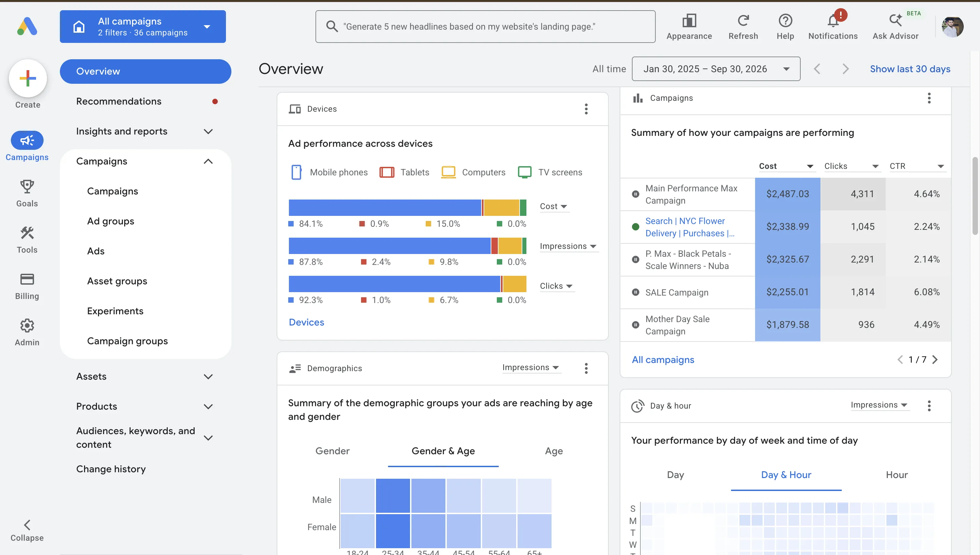
Task: Open the profile avatar menu
Action: click(952, 27)
